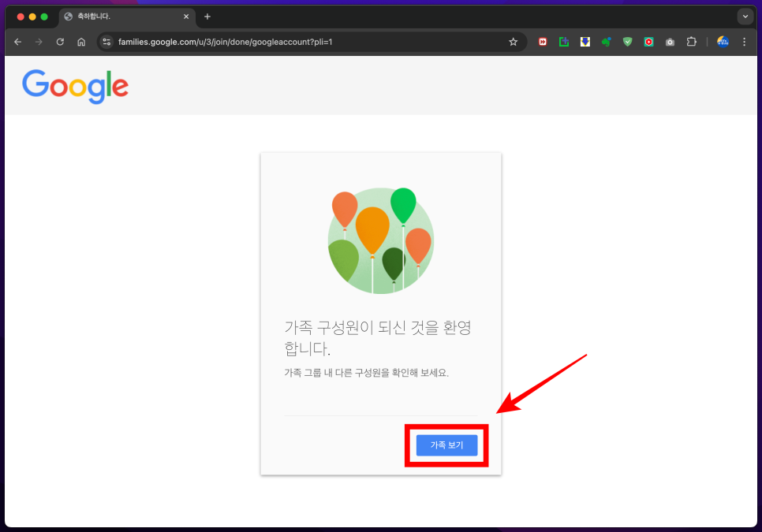
Task: Open the red screen recorder extension
Action: tap(648, 43)
